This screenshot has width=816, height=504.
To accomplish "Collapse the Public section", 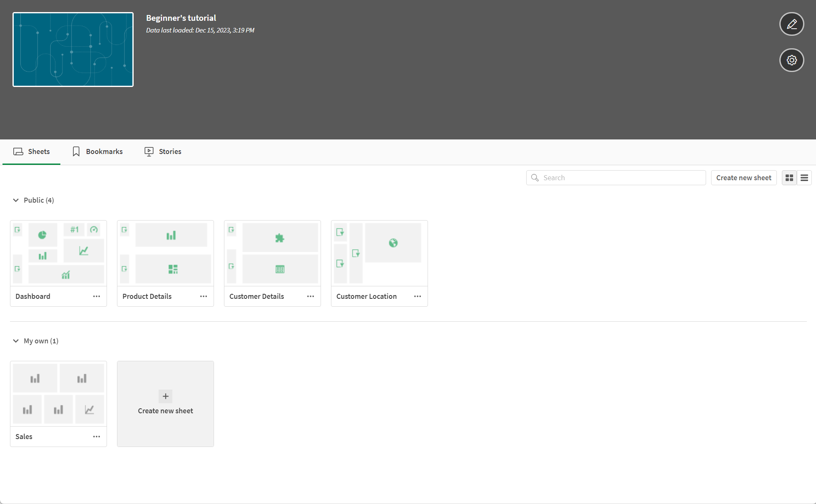I will tap(16, 200).
